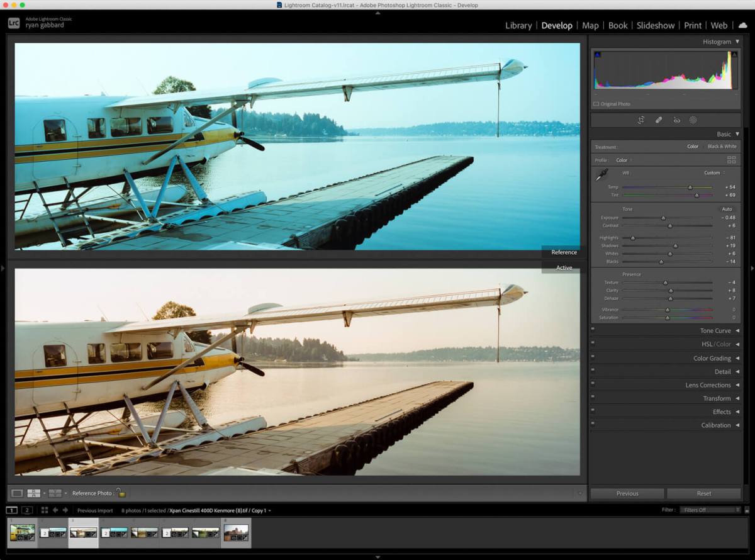Activate the Red Eye Correction tool

pos(676,120)
